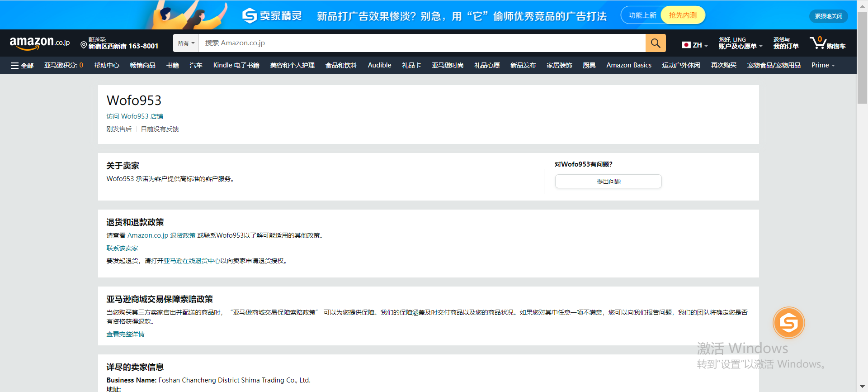
Task: Click the 退货和退款政策 heading
Action: coord(135,222)
